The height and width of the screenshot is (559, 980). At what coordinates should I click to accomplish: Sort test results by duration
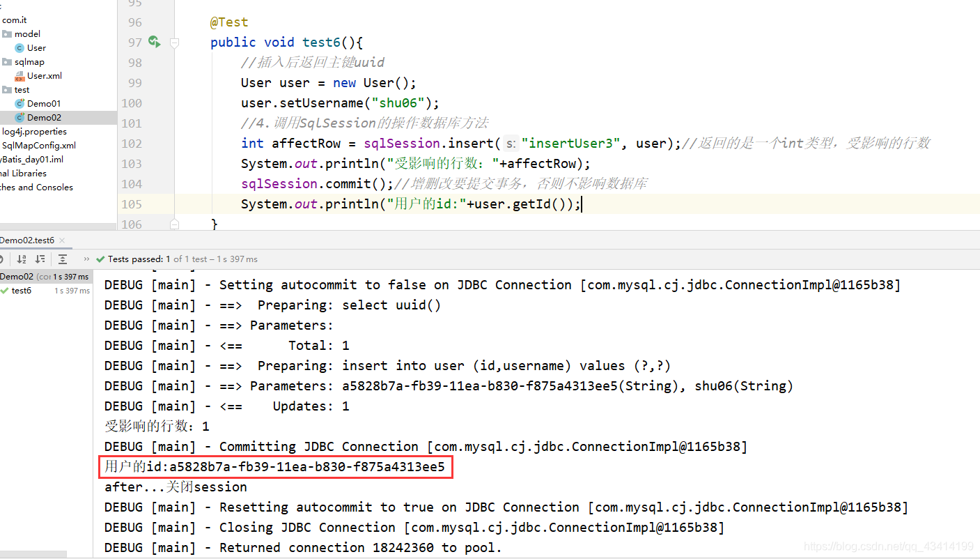[x=40, y=259]
